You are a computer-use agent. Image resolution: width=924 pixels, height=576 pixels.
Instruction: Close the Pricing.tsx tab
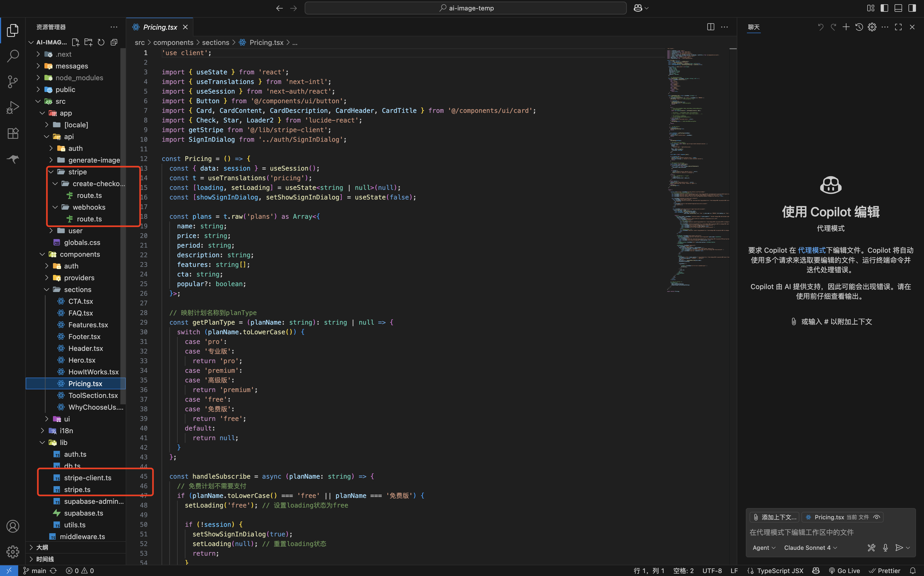tap(185, 27)
